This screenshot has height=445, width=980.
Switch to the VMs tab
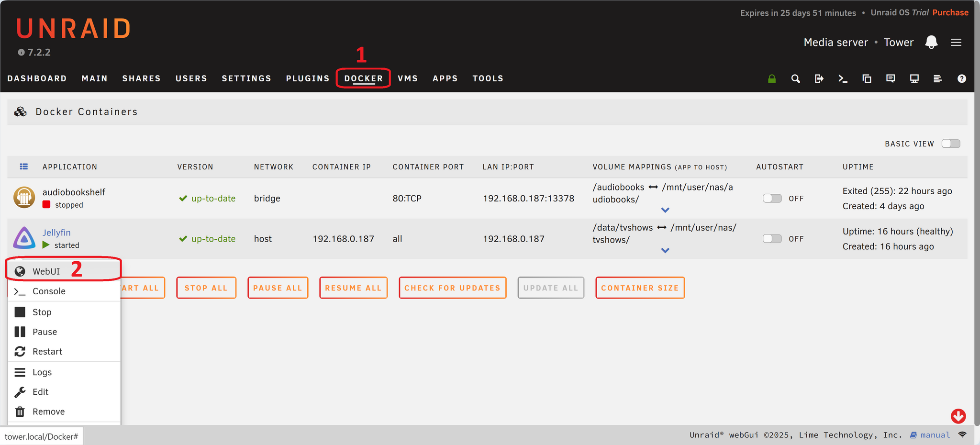click(x=408, y=78)
